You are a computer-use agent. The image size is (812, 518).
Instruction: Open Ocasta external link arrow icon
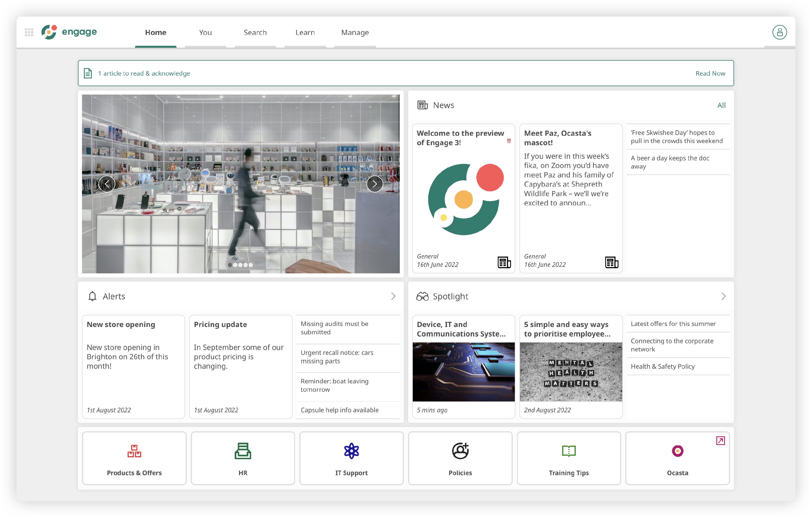720,441
